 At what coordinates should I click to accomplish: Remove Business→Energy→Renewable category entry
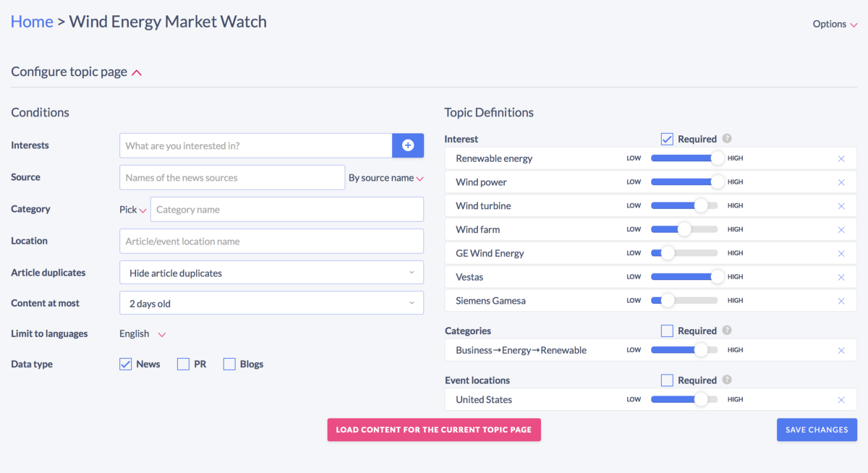pyautogui.click(x=841, y=350)
